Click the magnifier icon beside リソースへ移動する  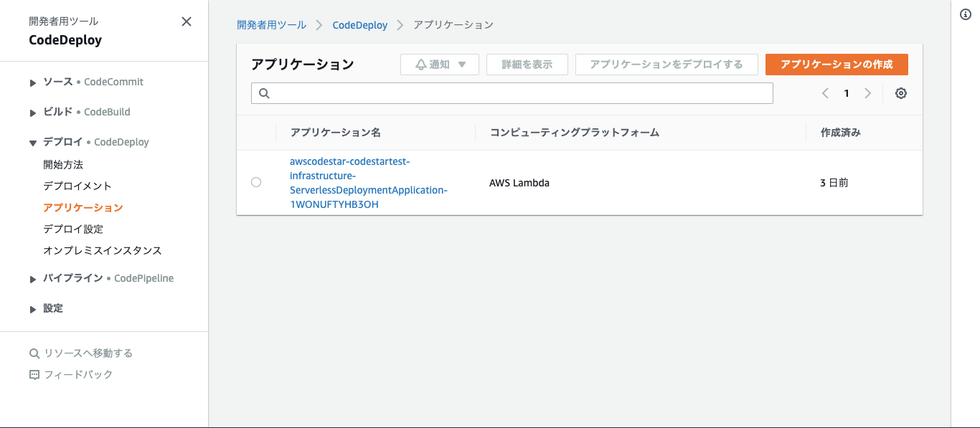pyautogui.click(x=34, y=353)
